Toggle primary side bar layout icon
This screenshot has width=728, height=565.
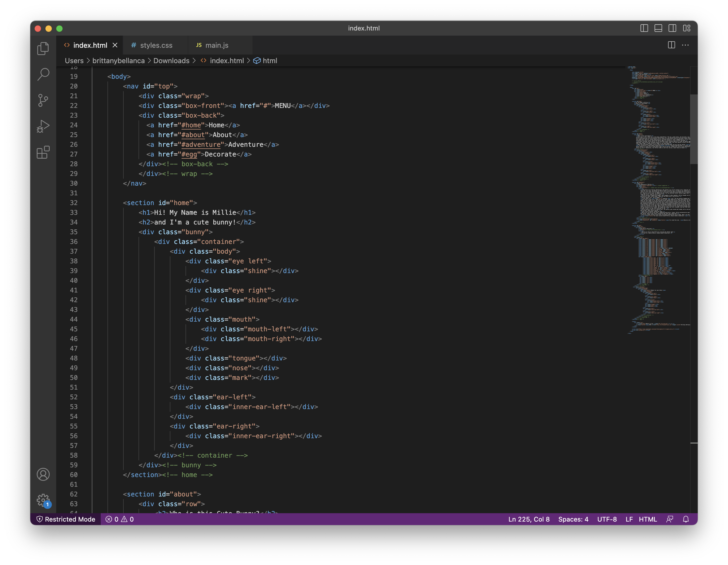pyautogui.click(x=644, y=28)
